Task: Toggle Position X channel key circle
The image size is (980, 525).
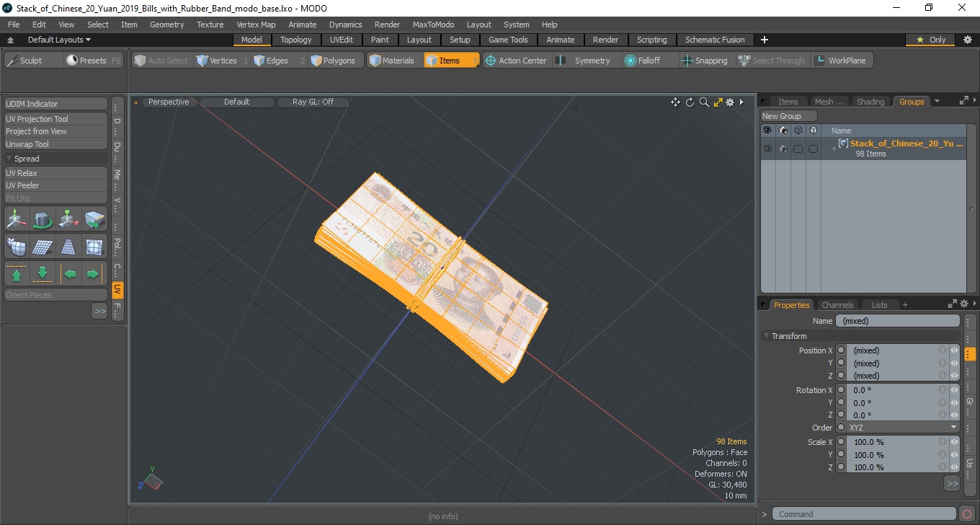Action: (841, 350)
